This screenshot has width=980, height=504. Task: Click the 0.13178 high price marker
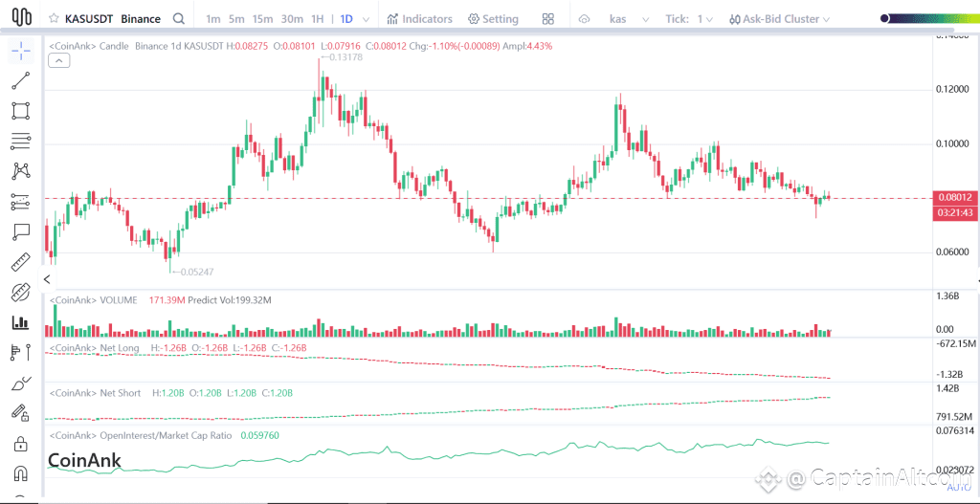[x=341, y=56]
